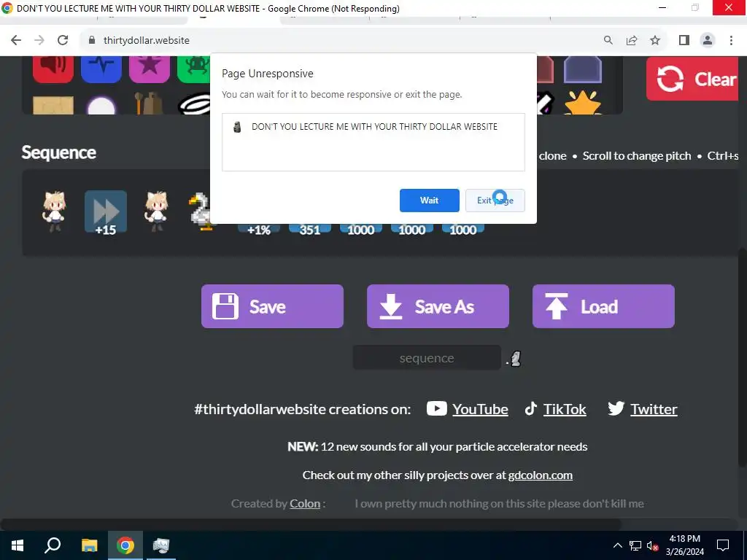
Task: Select the 351 tile in the sequence
Action: point(309,230)
